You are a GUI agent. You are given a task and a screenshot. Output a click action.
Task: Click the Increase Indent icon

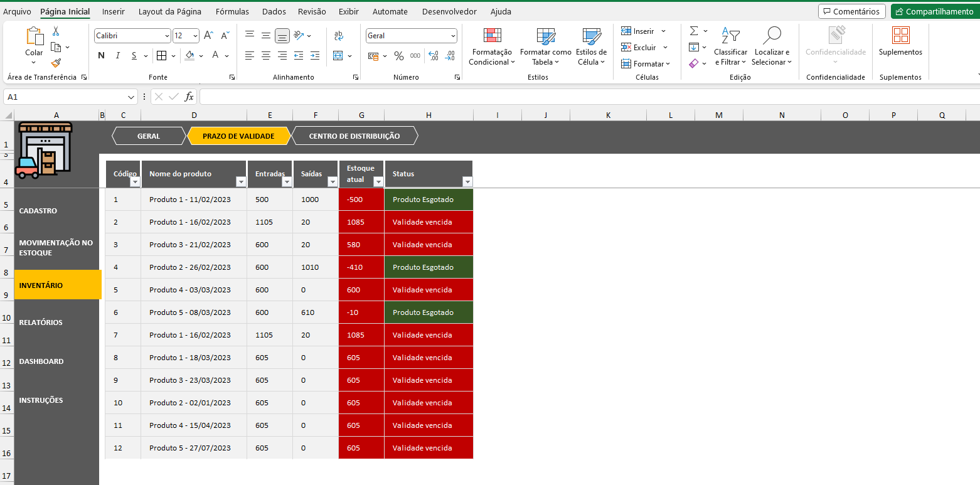[x=315, y=56]
